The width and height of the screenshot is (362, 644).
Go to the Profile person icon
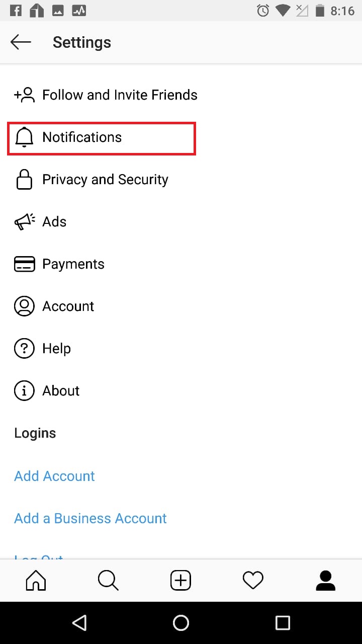325,581
